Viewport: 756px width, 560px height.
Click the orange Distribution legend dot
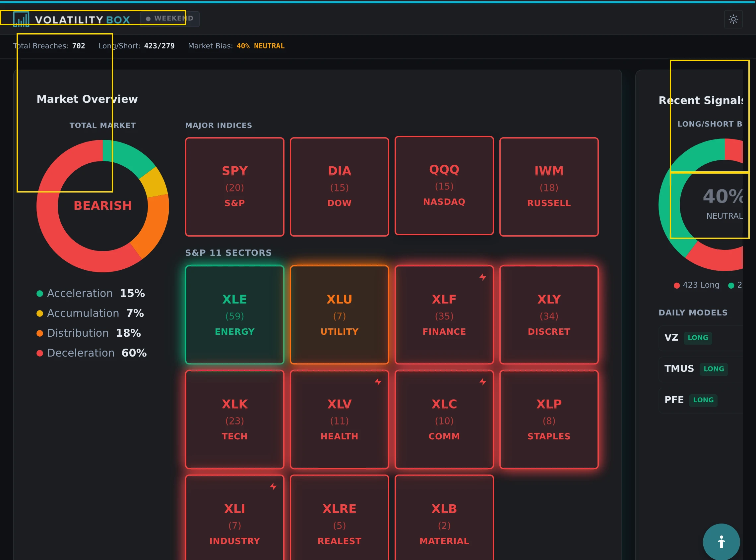pos(40,334)
